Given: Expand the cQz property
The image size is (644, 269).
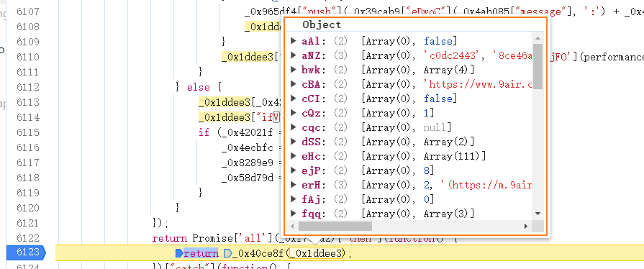Looking at the screenshot, I should click(294, 112).
